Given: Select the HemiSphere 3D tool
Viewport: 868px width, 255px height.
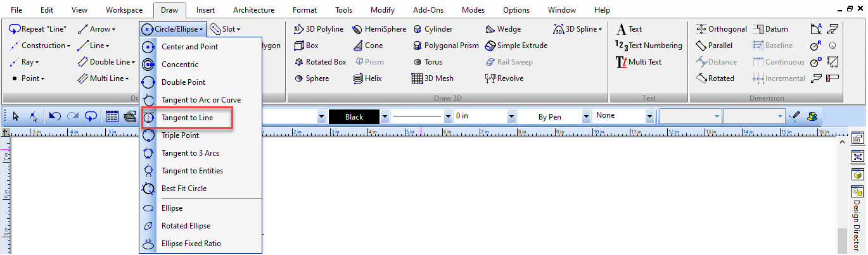Looking at the screenshot, I should (x=379, y=29).
